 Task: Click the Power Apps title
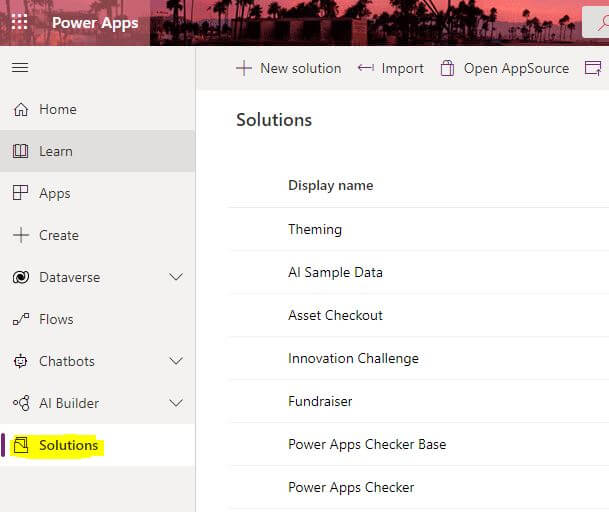[x=95, y=23]
